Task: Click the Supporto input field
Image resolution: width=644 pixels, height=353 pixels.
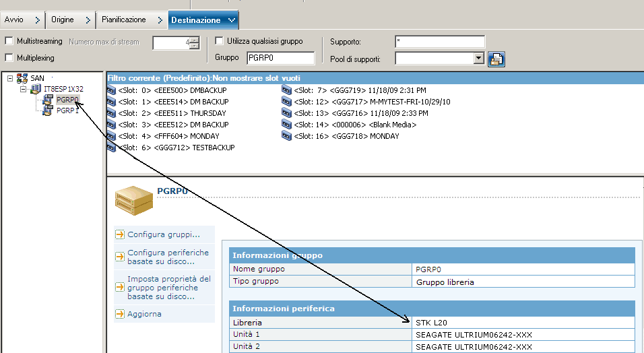Action: point(440,42)
